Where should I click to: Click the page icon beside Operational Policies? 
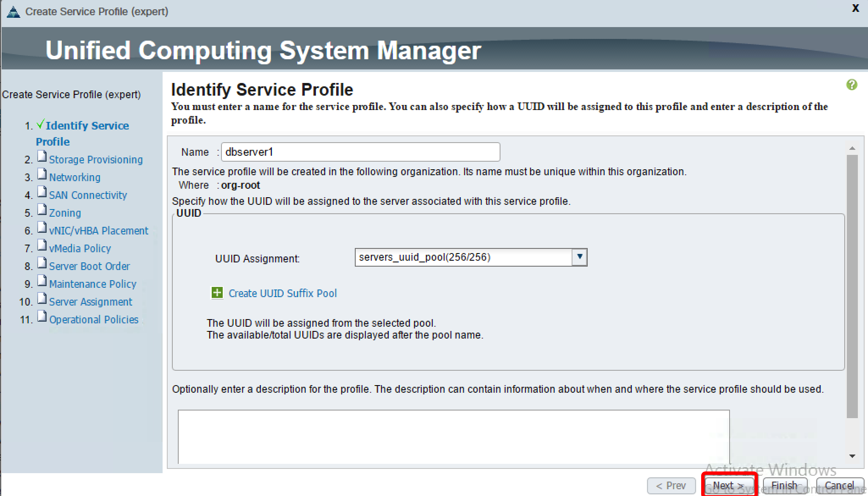pyautogui.click(x=41, y=317)
